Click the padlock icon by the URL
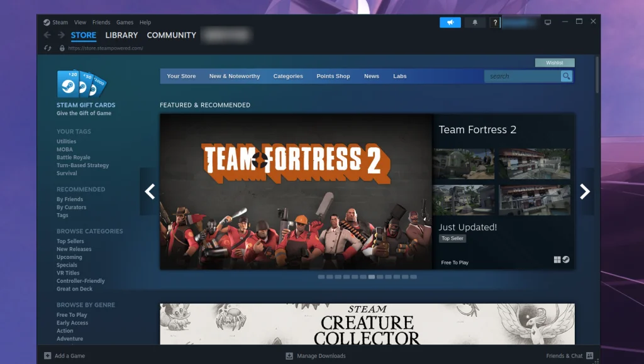 pyautogui.click(x=62, y=48)
